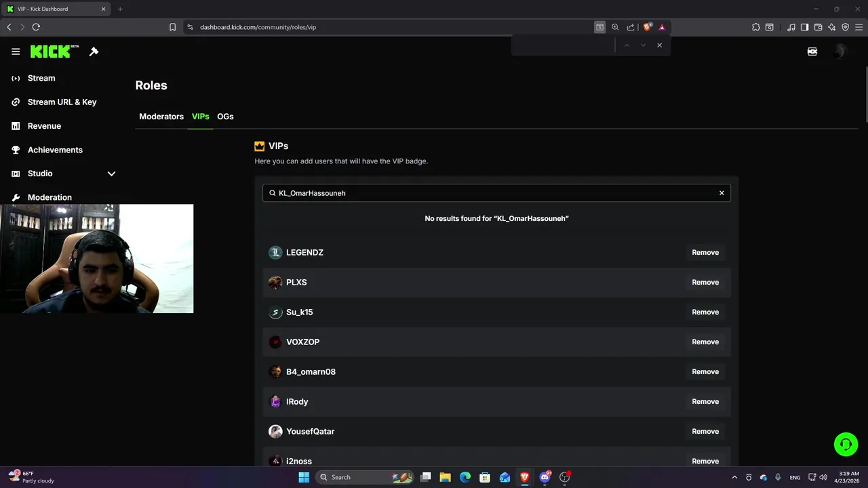Click the Revenue sidebar icon
Viewport: 868px width, 488px height.
(x=16, y=126)
